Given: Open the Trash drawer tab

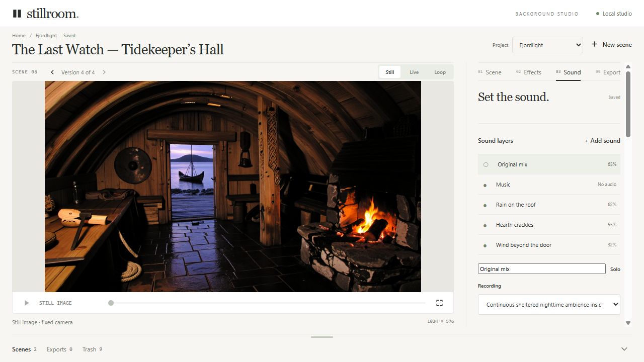Looking at the screenshot, I should pyautogui.click(x=93, y=349).
